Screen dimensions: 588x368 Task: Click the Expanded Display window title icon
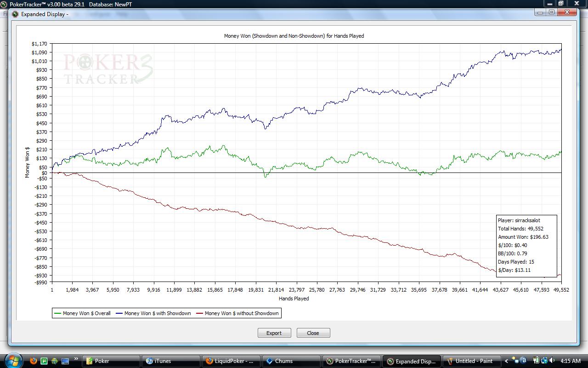[x=15, y=14]
